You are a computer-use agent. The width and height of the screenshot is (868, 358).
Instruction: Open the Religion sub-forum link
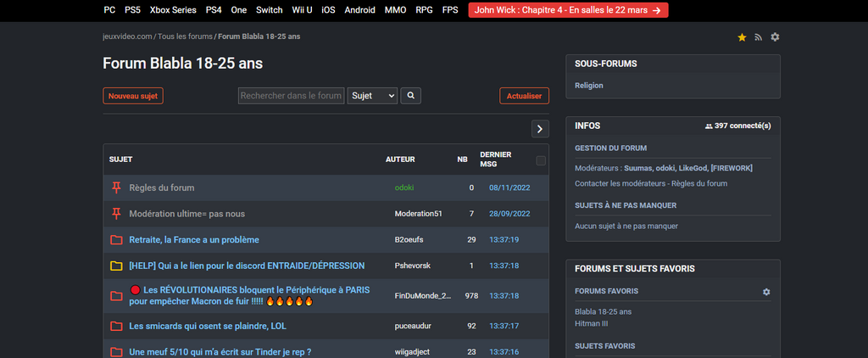tap(589, 86)
